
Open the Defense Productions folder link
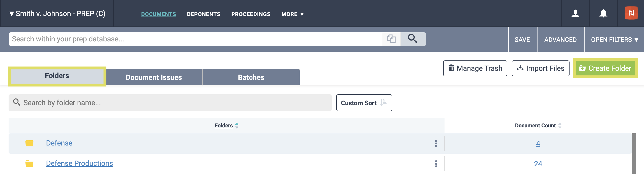click(79, 163)
